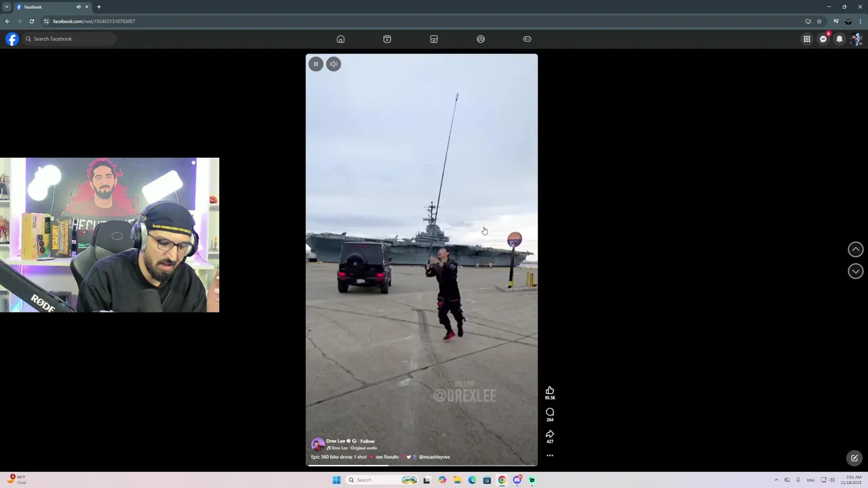Go to the next reel
Image resolution: width=868 pixels, height=488 pixels.
(856, 271)
